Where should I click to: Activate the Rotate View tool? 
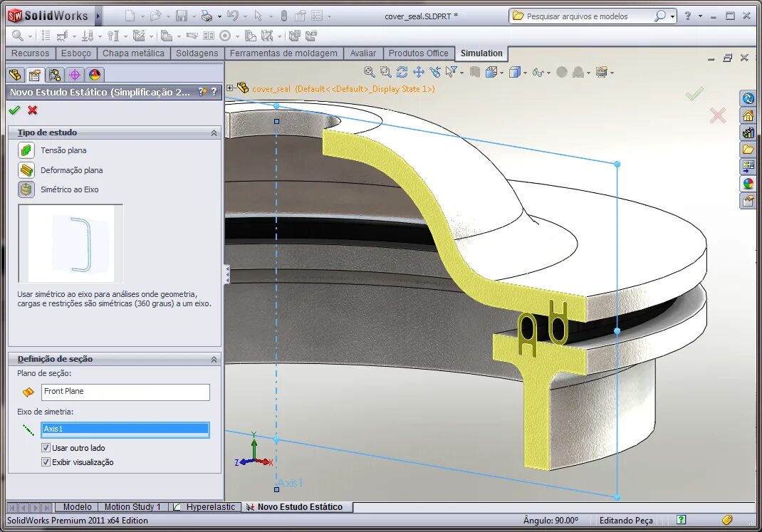pyautogui.click(x=402, y=72)
